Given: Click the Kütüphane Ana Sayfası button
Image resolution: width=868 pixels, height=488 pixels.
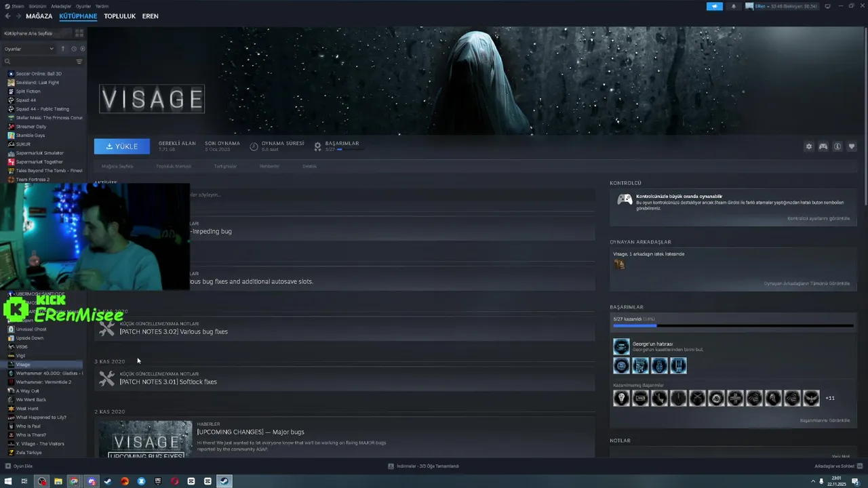Looking at the screenshot, I should coord(37,33).
